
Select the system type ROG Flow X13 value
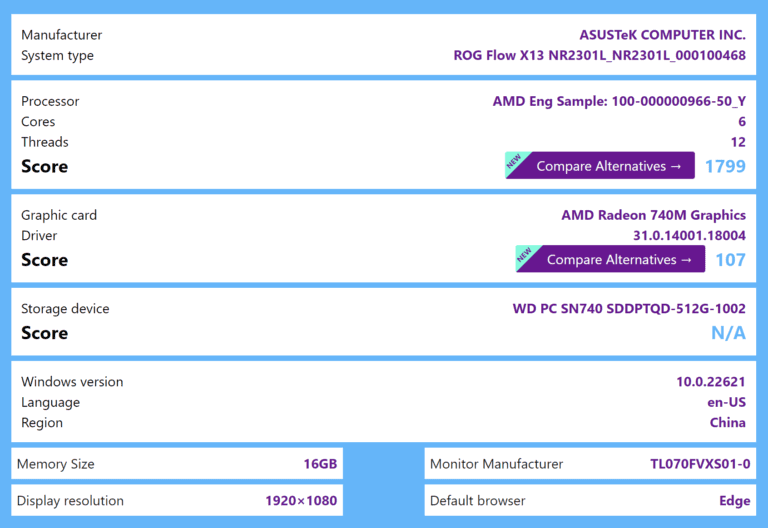pyautogui.click(x=600, y=55)
